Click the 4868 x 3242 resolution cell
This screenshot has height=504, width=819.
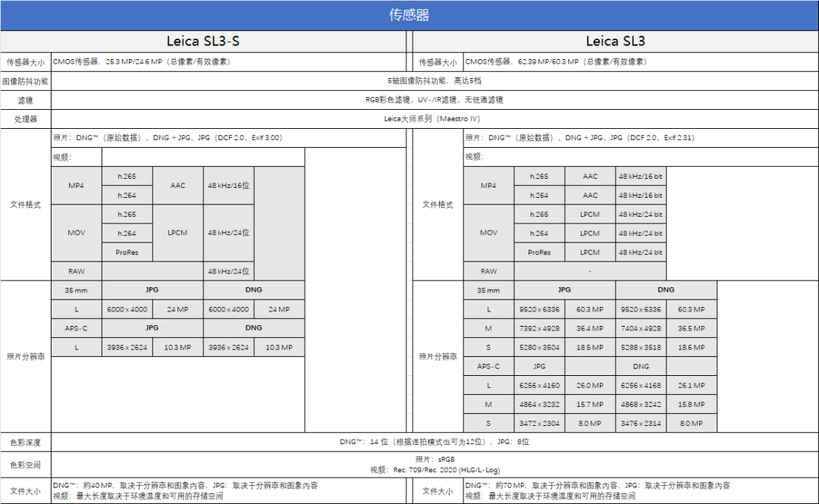click(x=641, y=404)
